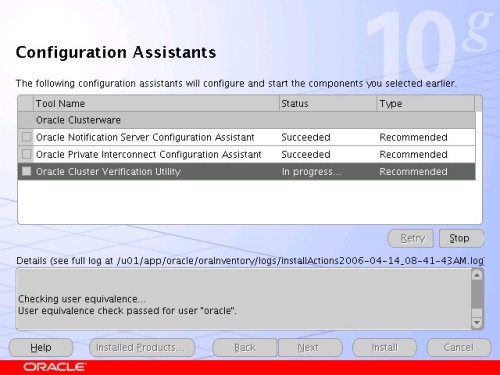Select the Oracle Cluster Verification Utility row
The image size is (500, 375).
(x=247, y=171)
